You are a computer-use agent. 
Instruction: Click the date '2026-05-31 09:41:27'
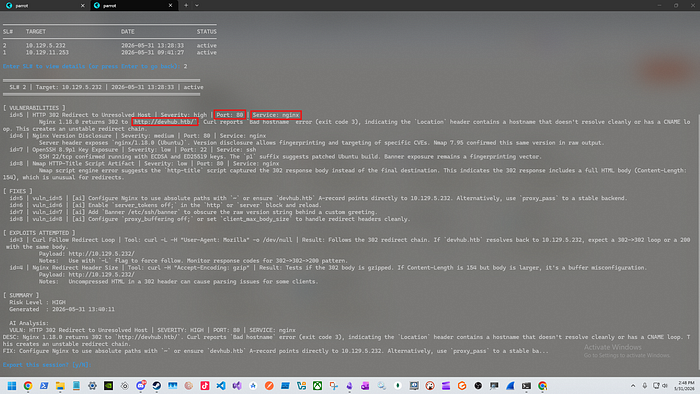[152, 53]
